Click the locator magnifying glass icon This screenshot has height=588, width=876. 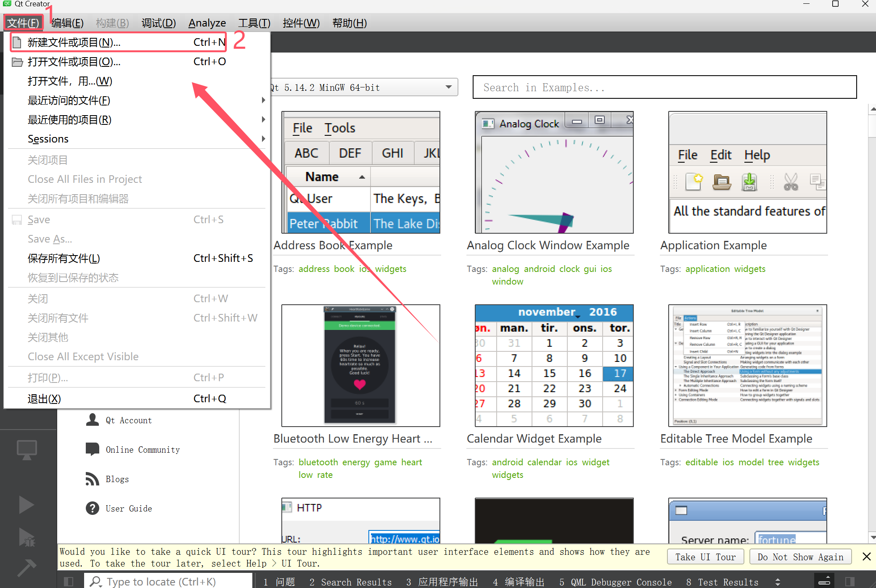[x=96, y=582]
